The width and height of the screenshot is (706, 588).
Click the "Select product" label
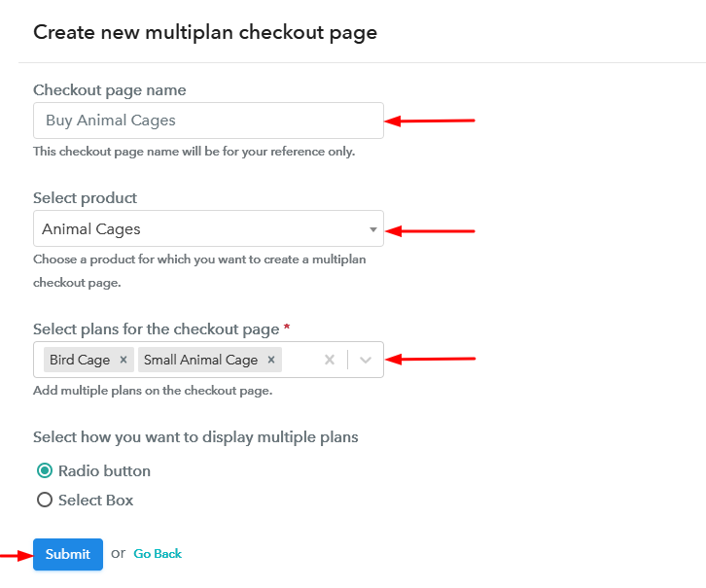[85, 198]
